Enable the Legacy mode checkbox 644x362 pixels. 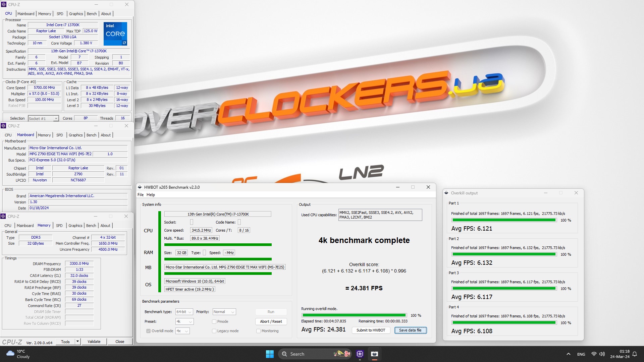(x=214, y=331)
